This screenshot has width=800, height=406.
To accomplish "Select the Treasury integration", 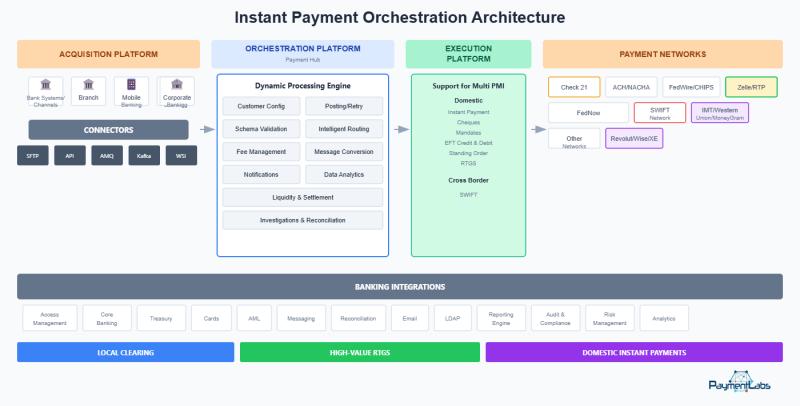I will pos(161,318).
